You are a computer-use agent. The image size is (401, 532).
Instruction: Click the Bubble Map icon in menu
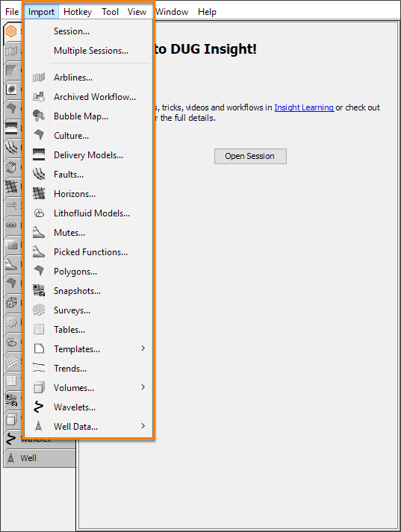click(x=39, y=116)
